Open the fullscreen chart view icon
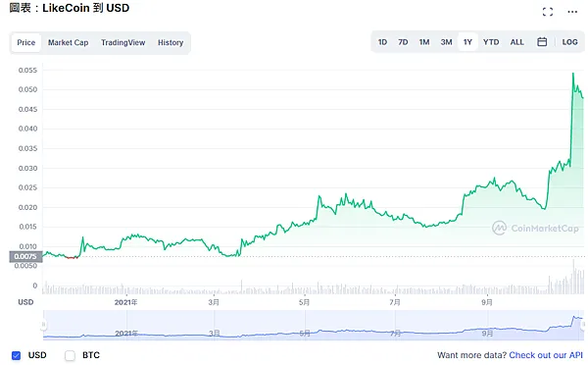Image resolution: width=588 pixels, height=365 pixels. tap(548, 12)
